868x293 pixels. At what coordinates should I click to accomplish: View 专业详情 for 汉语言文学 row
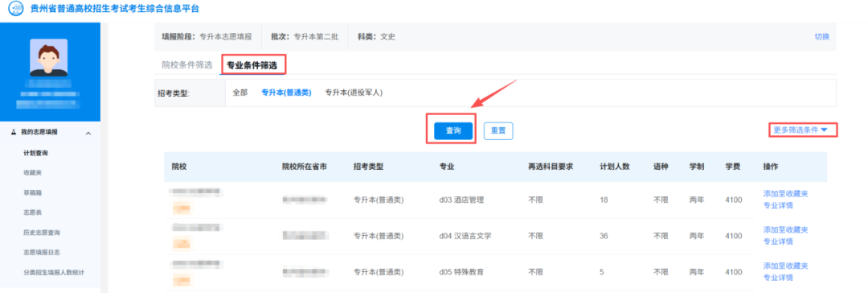[x=778, y=241]
